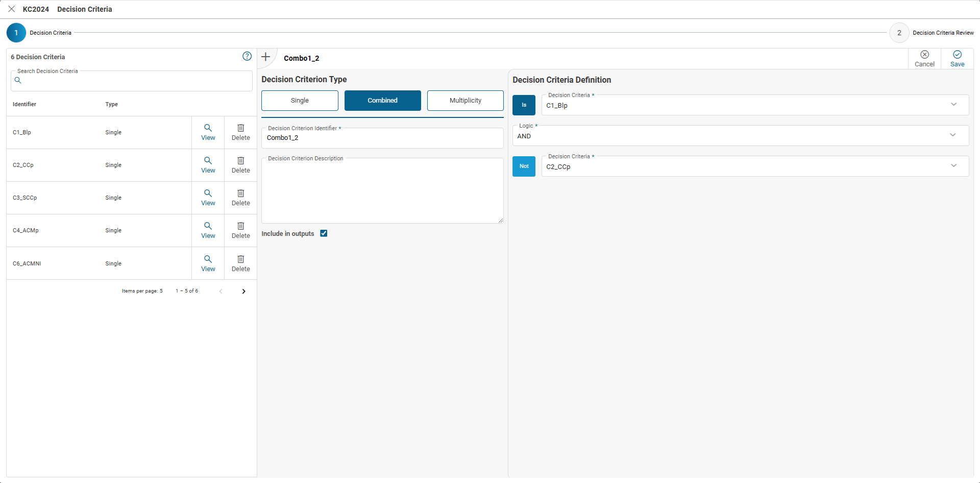Image resolution: width=980 pixels, height=483 pixels.
Task: Edit the Decision Criterion Identifier field
Action: 382,138
